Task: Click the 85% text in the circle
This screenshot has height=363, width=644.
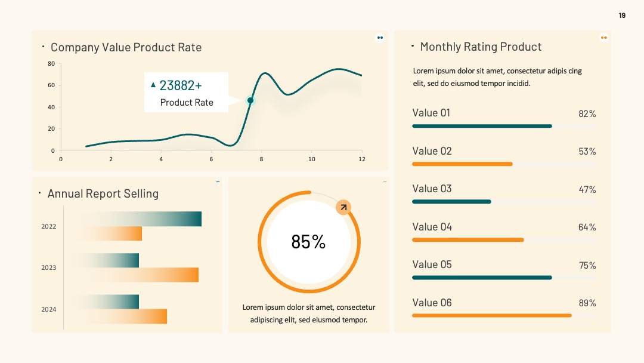Action: (308, 242)
